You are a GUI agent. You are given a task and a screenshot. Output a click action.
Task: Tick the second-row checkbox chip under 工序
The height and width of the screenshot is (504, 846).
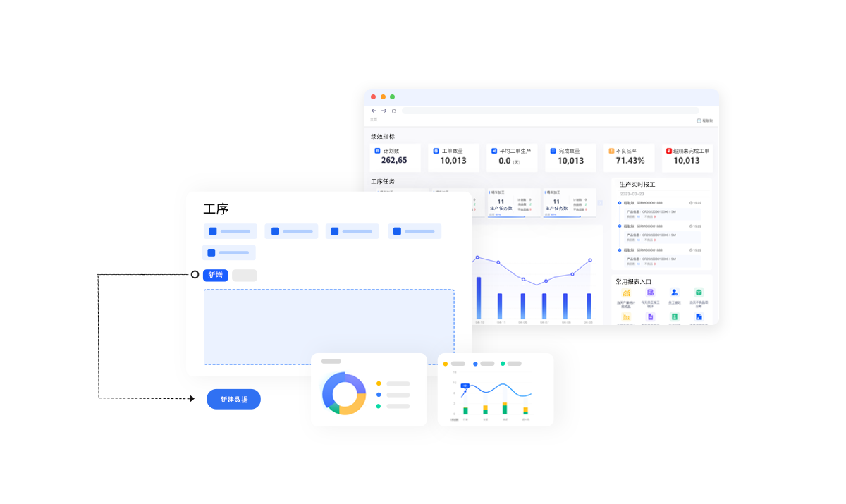pos(211,252)
